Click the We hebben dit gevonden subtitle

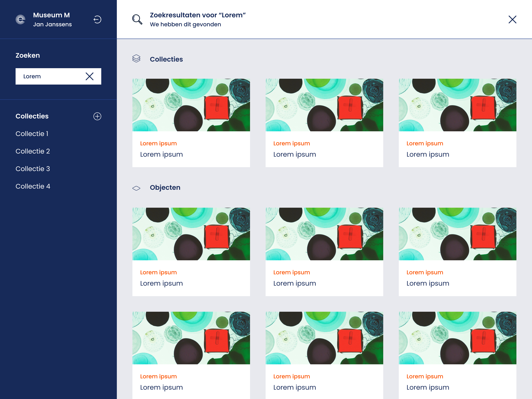pos(185,24)
